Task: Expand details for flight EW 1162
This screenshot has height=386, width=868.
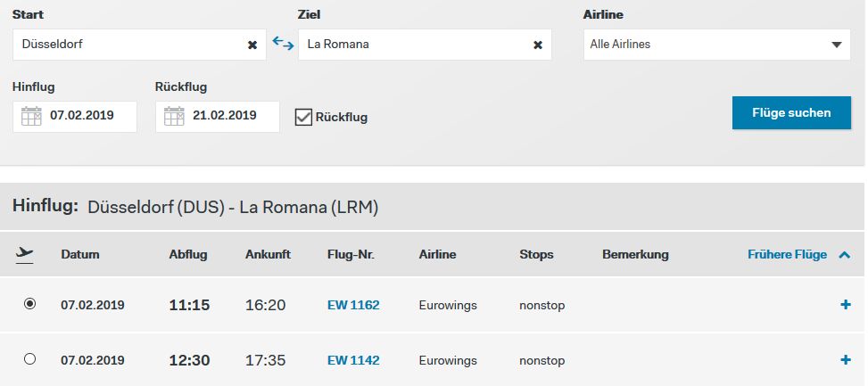Action: click(846, 305)
